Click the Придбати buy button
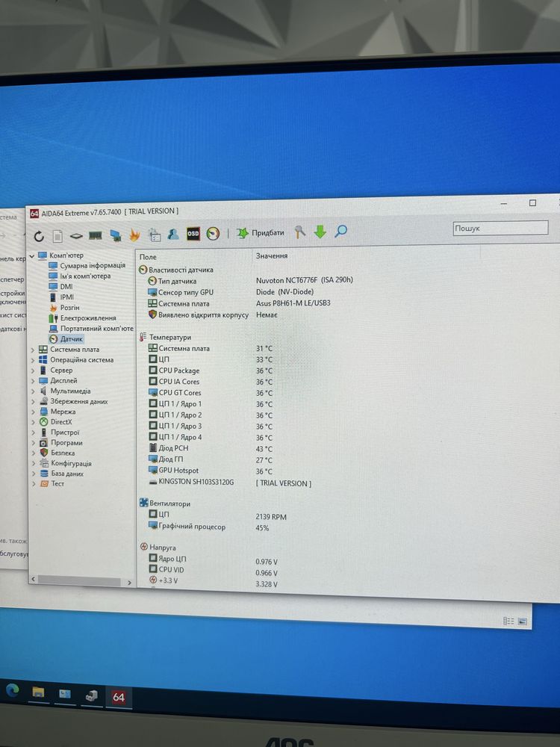Image resolution: width=560 pixels, height=747 pixels. pos(261,233)
